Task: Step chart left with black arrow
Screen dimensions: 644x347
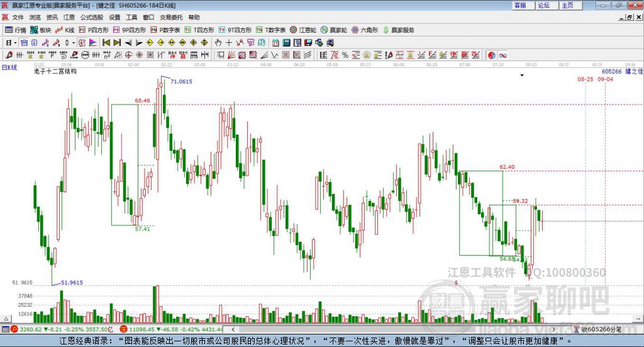Action: pyautogui.click(x=128, y=43)
